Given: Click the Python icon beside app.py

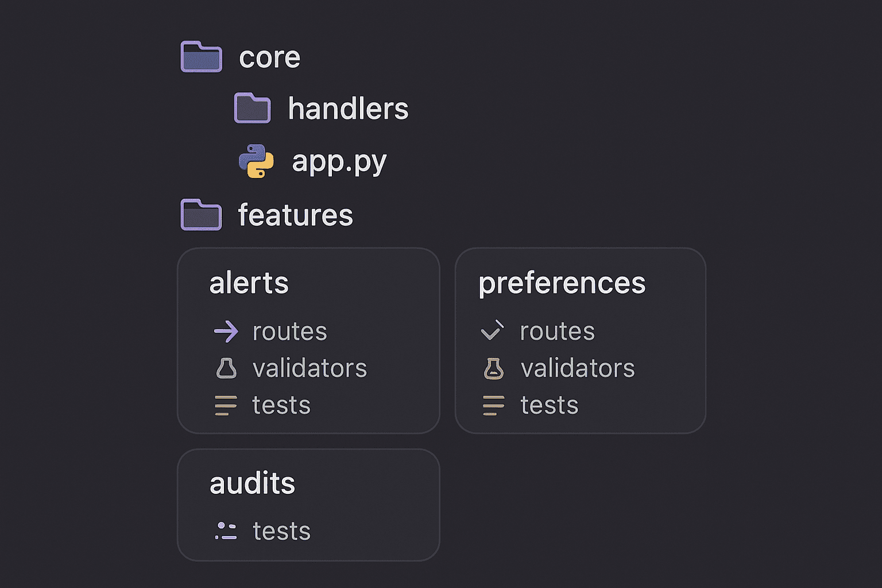Looking at the screenshot, I should tap(256, 161).
